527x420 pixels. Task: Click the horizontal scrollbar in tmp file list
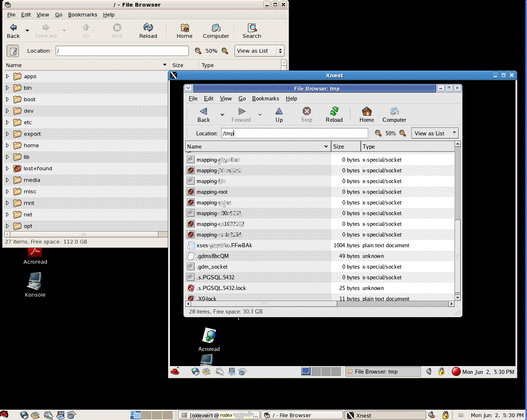point(264,304)
